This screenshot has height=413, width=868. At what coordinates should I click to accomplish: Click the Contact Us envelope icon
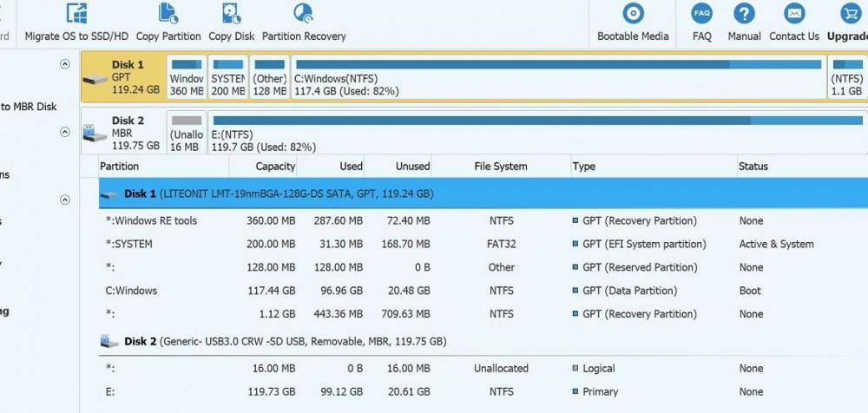793,14
